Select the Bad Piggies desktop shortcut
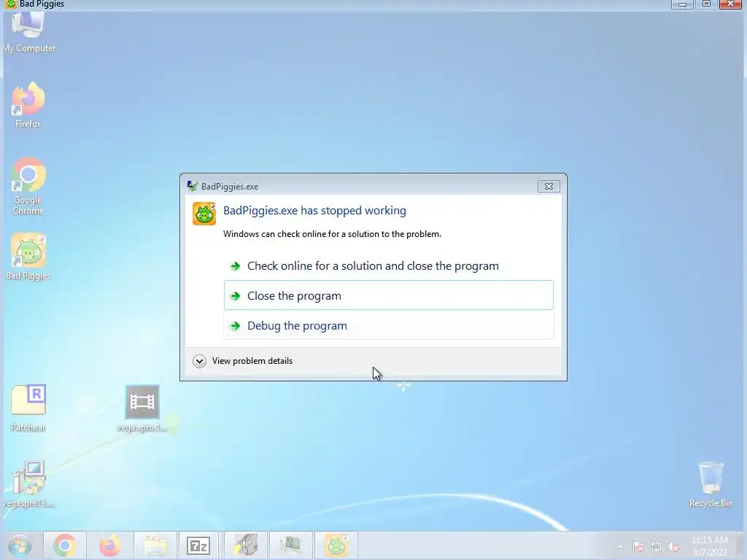Image resolution: width=747 pixels, height=560 pixels. [x=28, y=257]
